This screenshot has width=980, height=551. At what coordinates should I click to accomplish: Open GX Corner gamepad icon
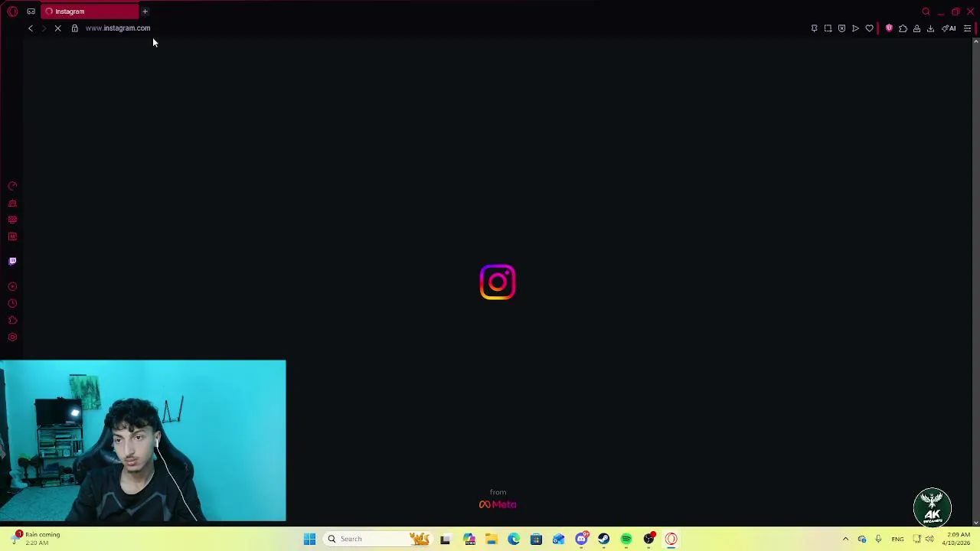click(x=31, y=11)
